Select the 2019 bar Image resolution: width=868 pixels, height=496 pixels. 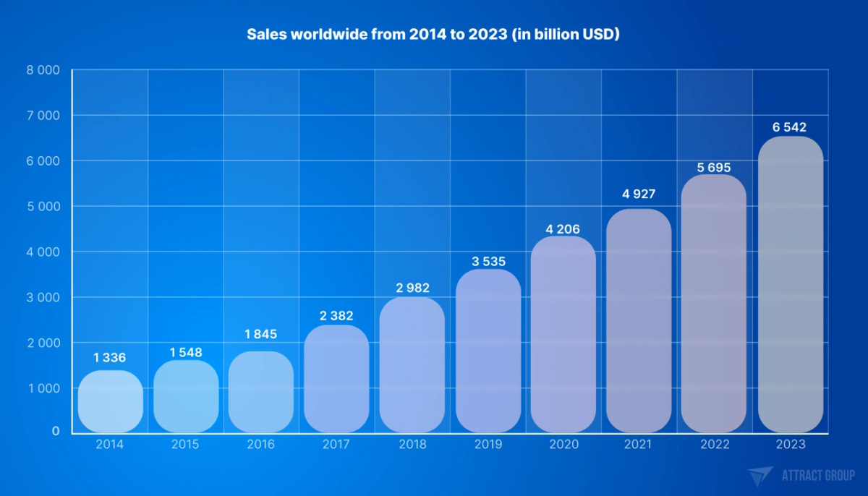(490, 351)
